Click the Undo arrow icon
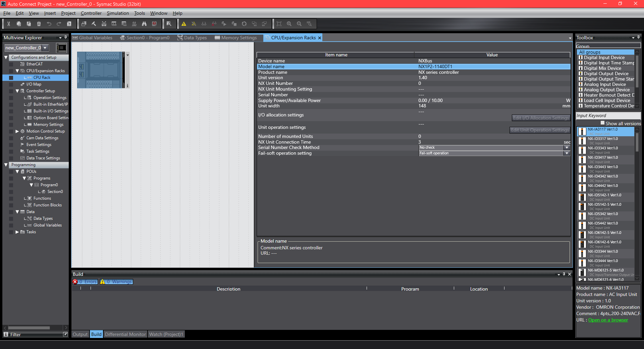The width and height of the screenshot is (644, 349). (x=49, y=24)
